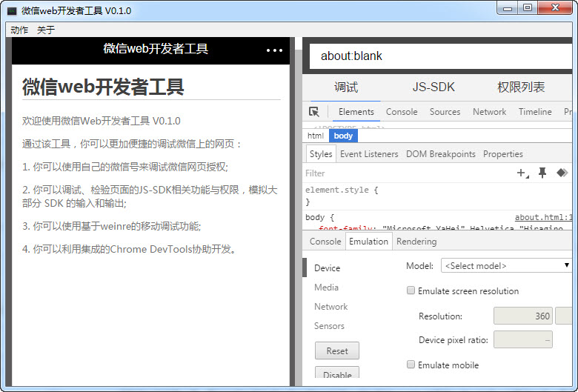Select the html breadcrumb element
Screen dimensions: 578x392
[316, 136]
